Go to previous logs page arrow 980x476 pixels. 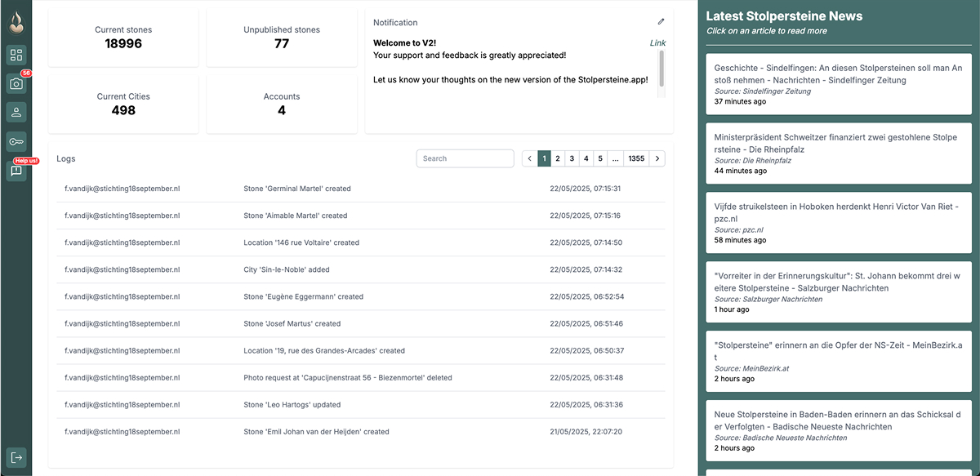530,158
